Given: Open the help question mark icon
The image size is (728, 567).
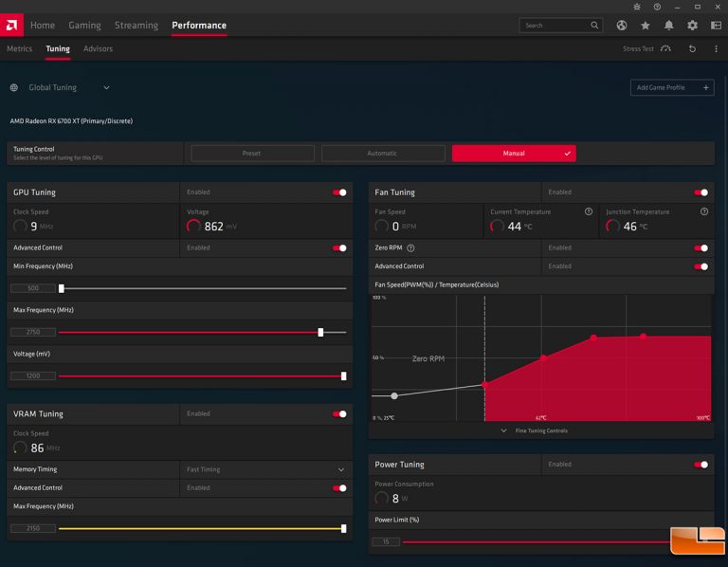Looking at the screenshot, I should (657, 7).
